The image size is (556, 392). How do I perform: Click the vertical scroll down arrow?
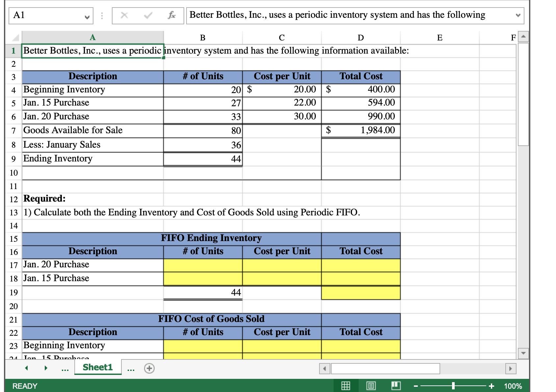[x=523, y=354]
